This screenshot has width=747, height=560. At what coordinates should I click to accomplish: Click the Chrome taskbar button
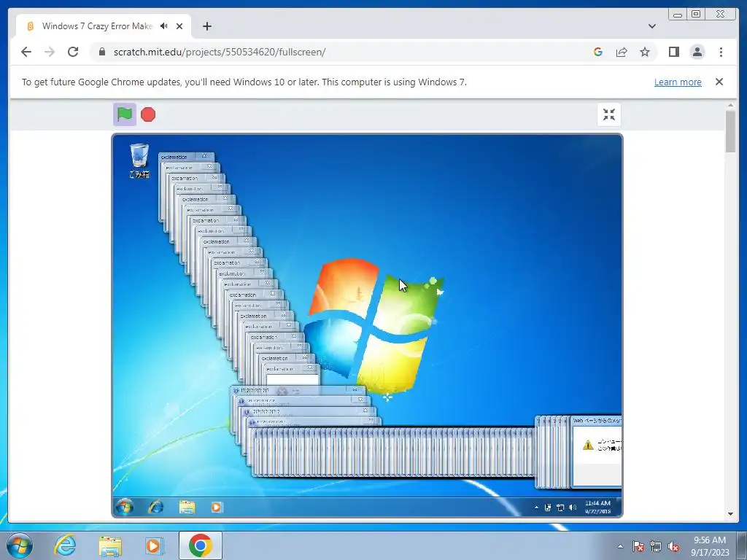pyautogui.click(x=200, y=545)
